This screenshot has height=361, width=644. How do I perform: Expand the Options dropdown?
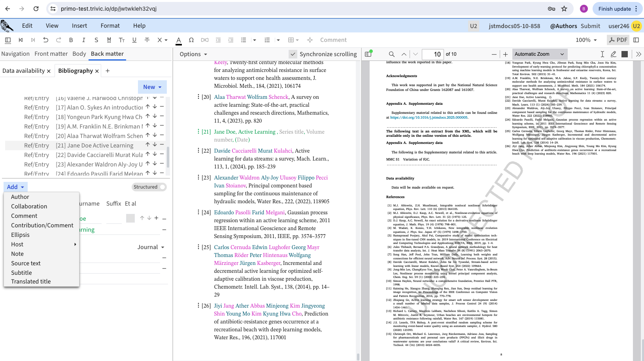[x=193, y=54]
